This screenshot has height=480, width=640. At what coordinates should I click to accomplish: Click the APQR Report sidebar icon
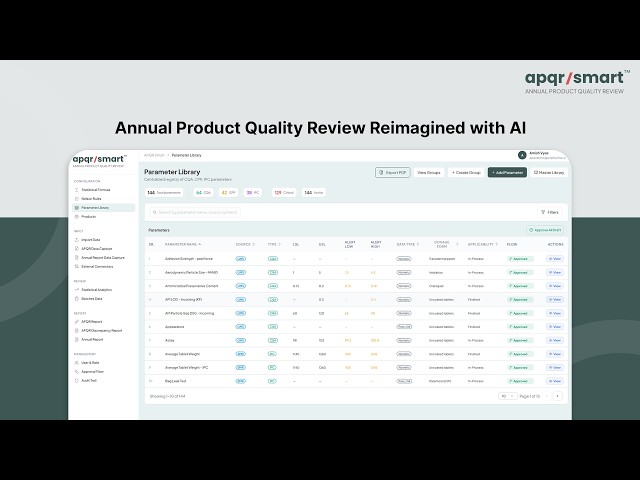pos(77,322)
